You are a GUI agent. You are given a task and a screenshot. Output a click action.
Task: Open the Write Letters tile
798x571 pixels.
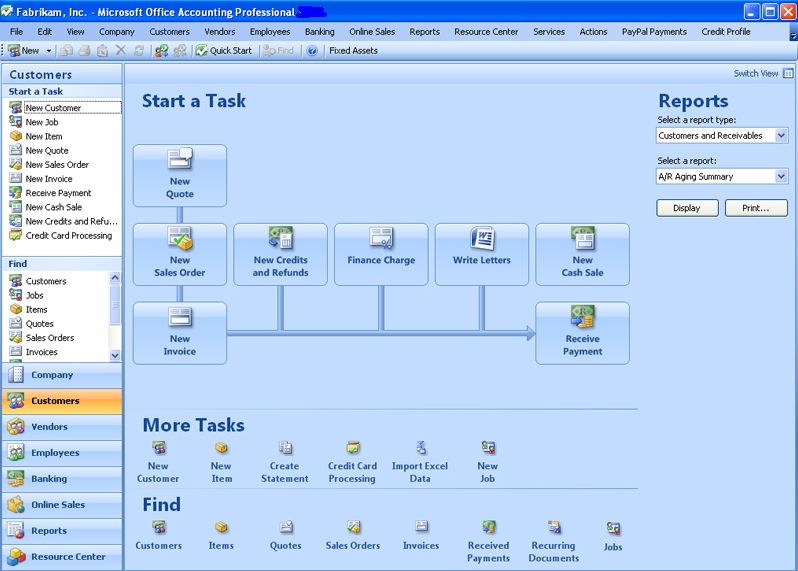[x=481, y=254]
